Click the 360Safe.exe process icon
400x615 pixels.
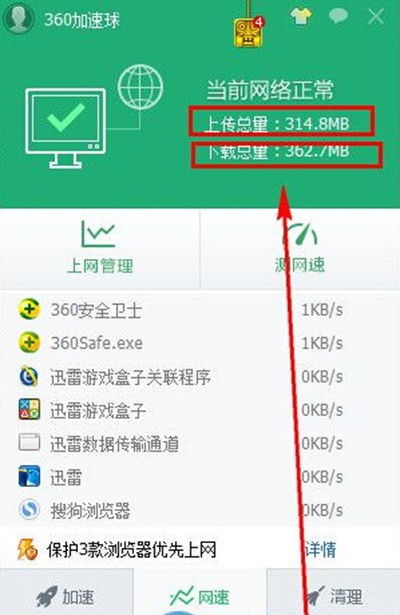pos(29,342)
